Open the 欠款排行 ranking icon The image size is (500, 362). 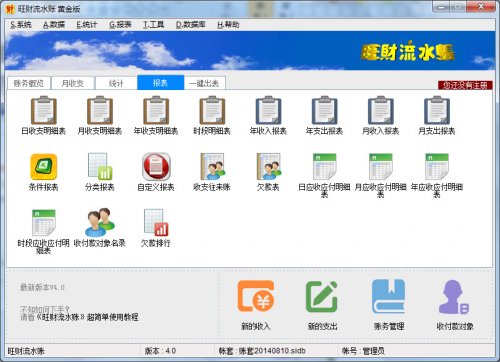(156, 223)
